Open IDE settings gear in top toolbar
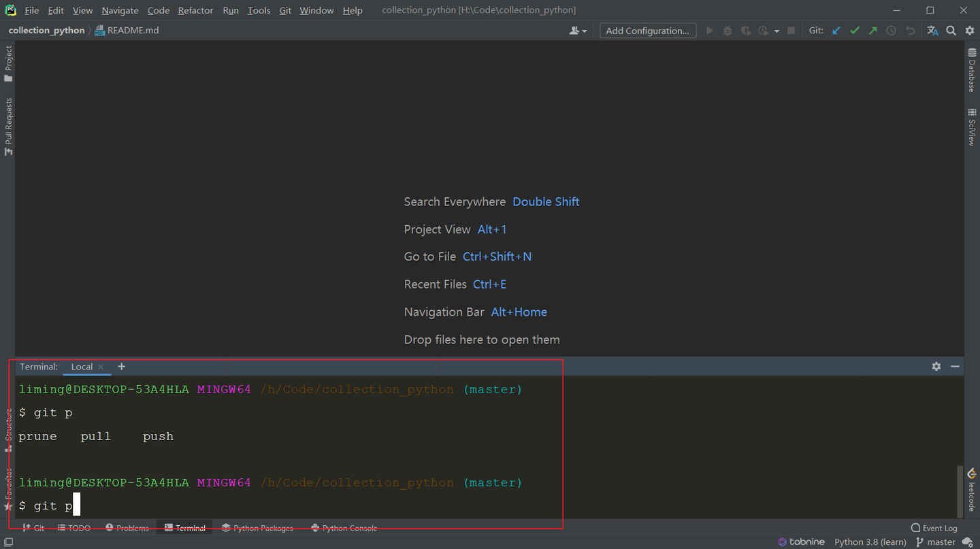Image resolution: width=980 pixels, height=549 pixels. 970,31
